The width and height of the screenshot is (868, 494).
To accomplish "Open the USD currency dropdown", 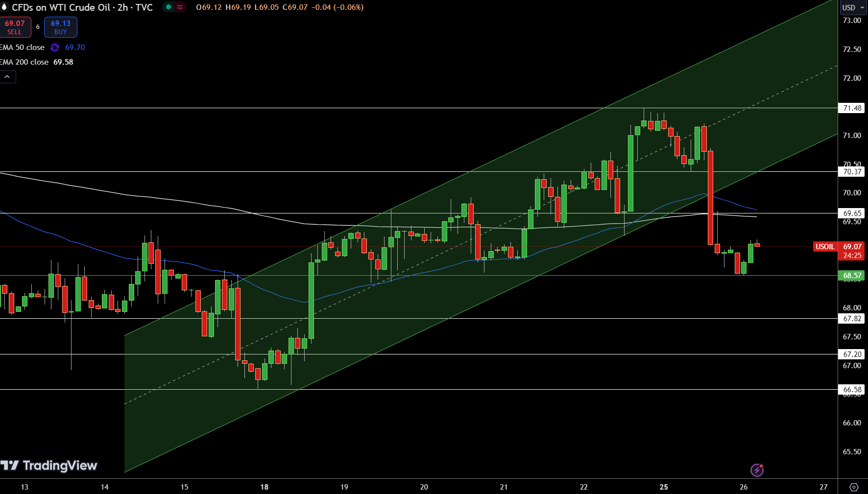I will (x=853, y=7).
